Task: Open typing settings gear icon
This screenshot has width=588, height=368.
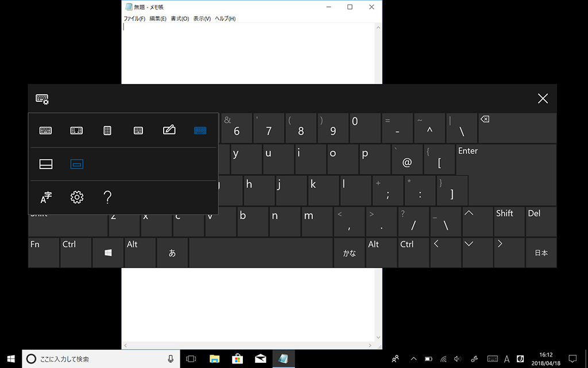Action: coord(77,197)
